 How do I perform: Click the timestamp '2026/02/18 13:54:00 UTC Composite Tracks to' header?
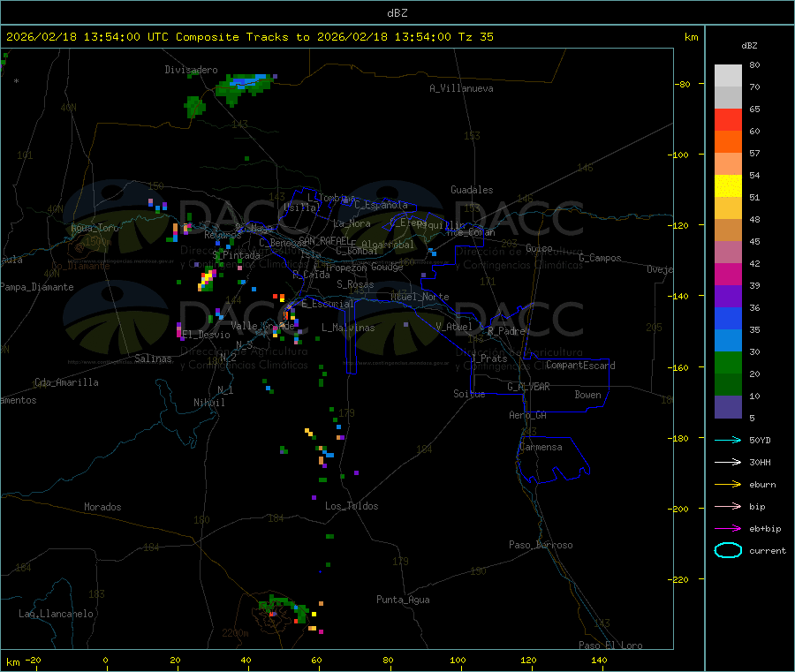click(x=161, y=37)
